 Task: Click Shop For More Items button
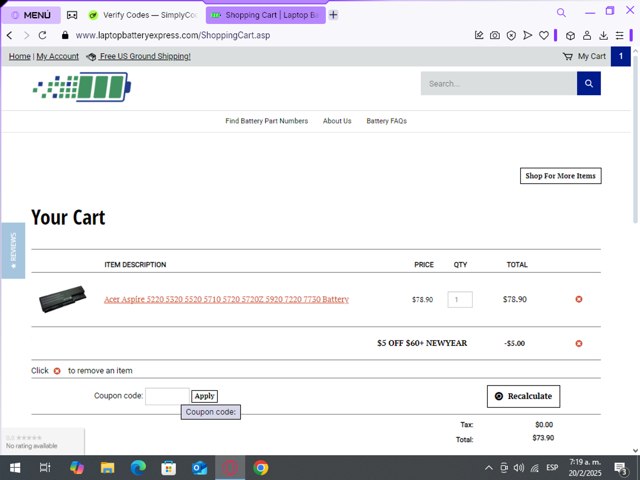pos(560,176)
